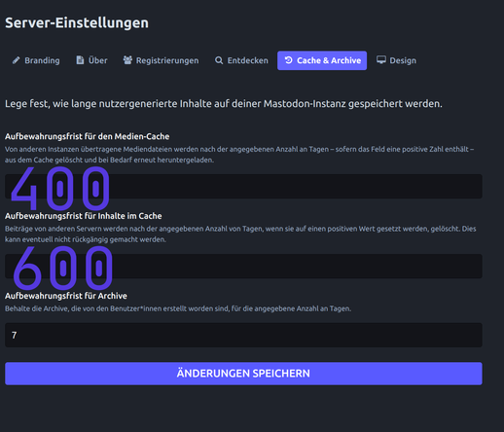Open the Design tab
504x432 pixels.
(x=396, y=60)
